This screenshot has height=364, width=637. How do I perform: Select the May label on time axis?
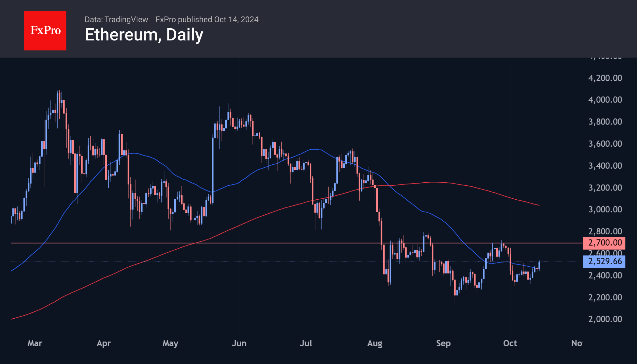tap(170, 343)
